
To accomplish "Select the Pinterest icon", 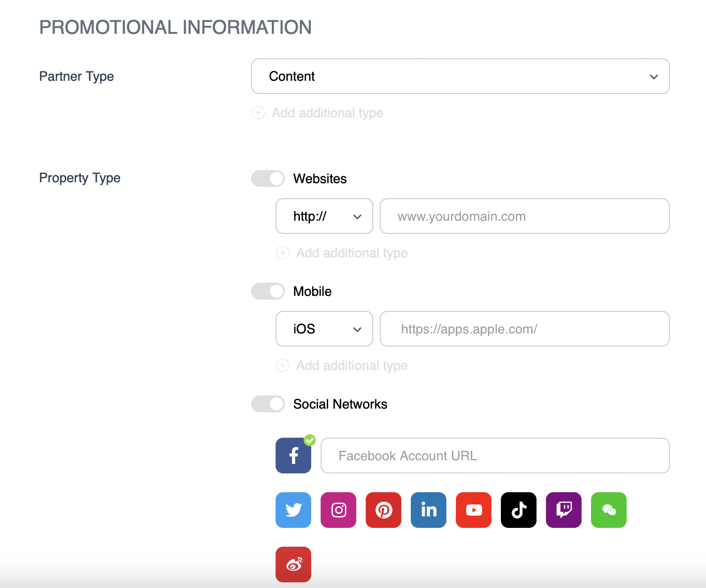I will point(384,510).
